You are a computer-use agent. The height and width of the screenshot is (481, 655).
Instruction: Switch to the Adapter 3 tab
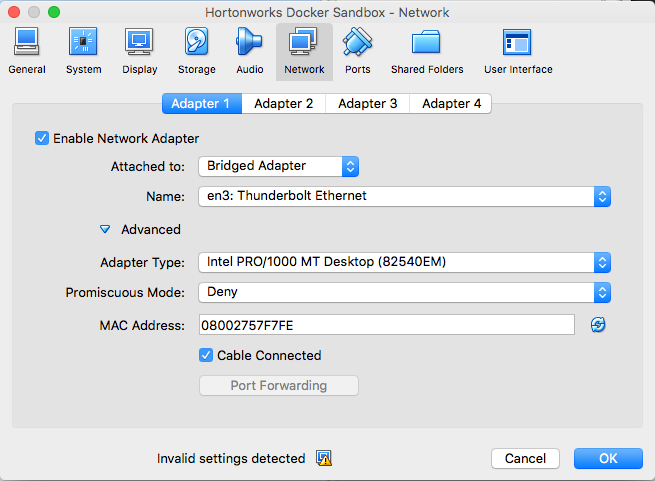(x=368, y=103)
